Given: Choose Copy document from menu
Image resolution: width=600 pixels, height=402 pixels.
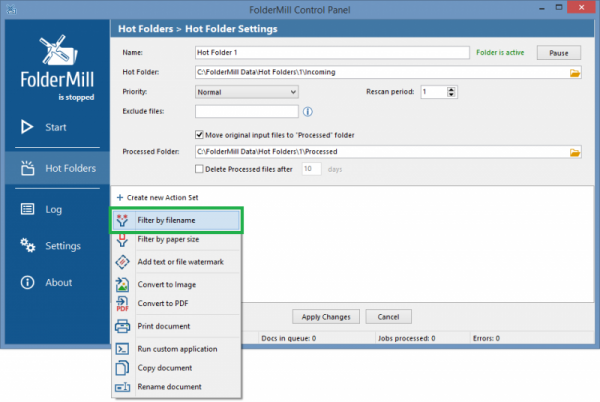Looking at the screenshot, I should (x=166, y=368).
